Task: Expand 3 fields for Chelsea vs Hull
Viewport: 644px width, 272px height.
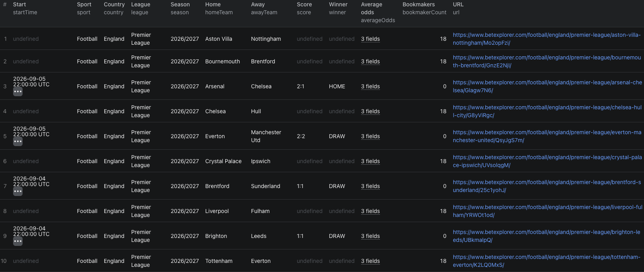Action: (370, 111)
